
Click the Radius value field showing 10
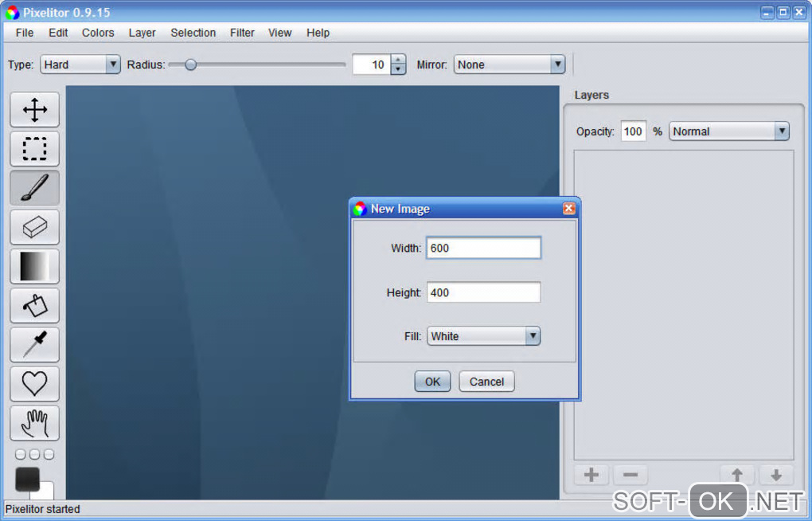point(372,65)
